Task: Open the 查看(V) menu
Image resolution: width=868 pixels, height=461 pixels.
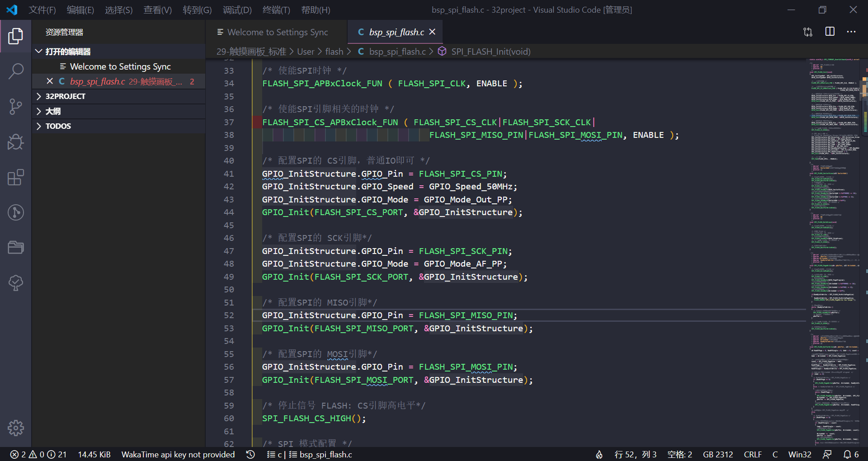Action: click(x=158, y=10)
